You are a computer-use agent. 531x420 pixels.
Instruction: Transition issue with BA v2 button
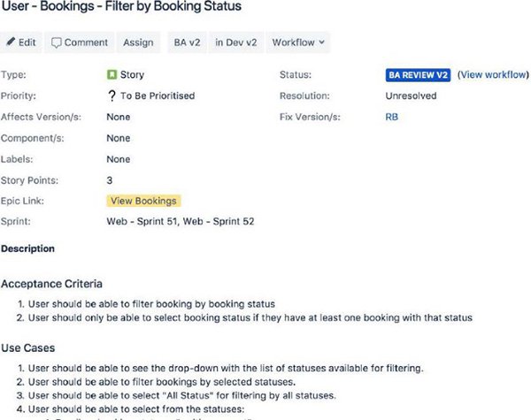[187, 42]
